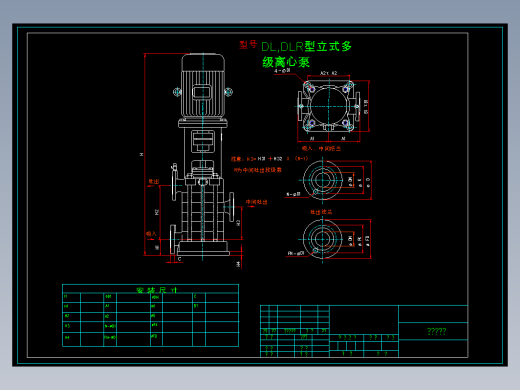Image resolution: width=520 pixels, height=390 pixels.
Task: Click the red 型号 label
Action: pos(248,45)
